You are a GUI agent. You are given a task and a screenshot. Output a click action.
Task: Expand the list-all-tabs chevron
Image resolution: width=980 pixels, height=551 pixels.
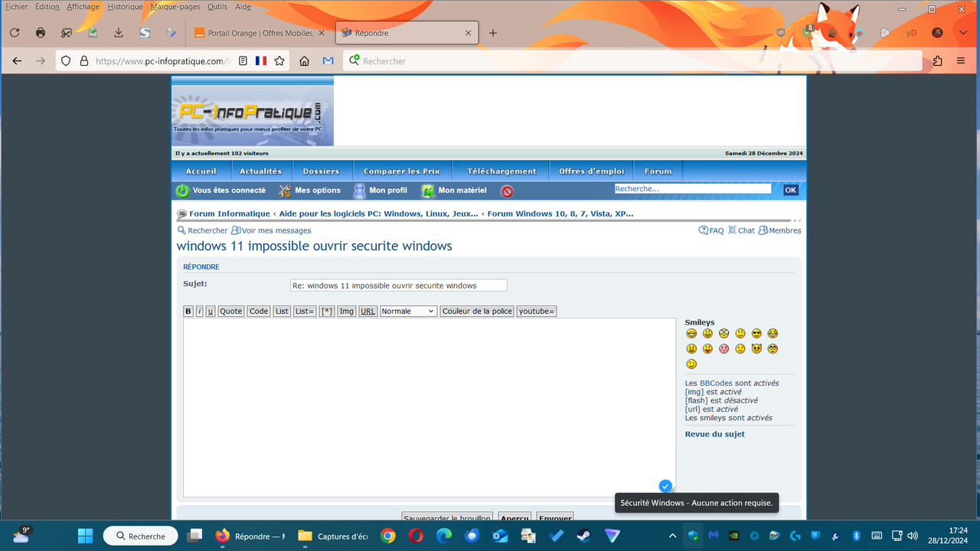click(x=963, y=33)
